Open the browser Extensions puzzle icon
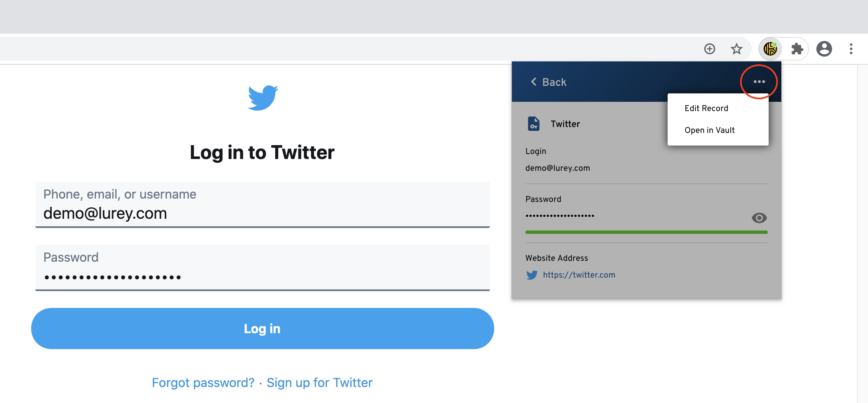This screenshot has height=403, width=868. click(797, 49)
